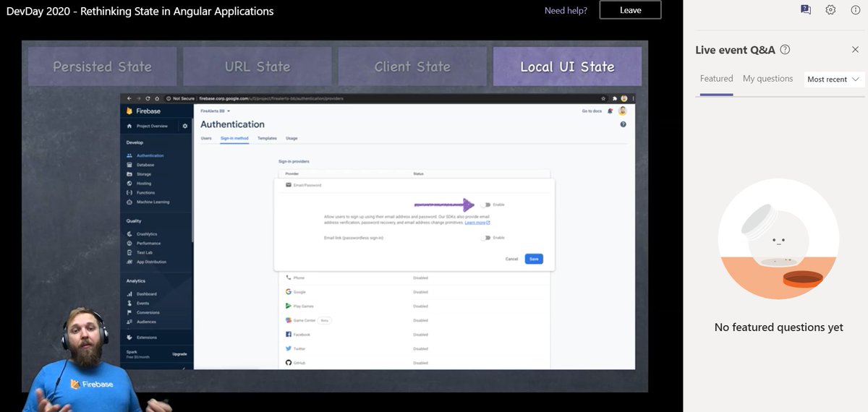Click the Extensions icon in the sidebar
Viewport: 868px width, 412px height.
click(129, 338)
